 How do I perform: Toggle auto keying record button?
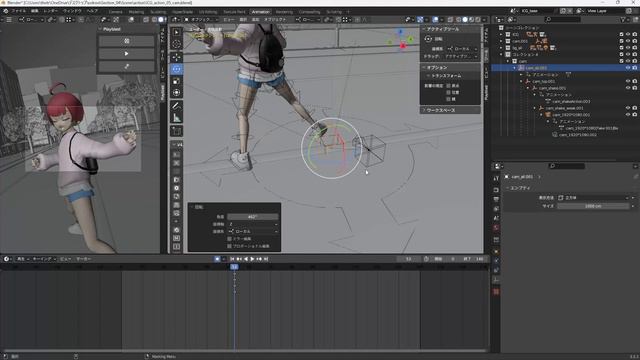coord(217,259)
